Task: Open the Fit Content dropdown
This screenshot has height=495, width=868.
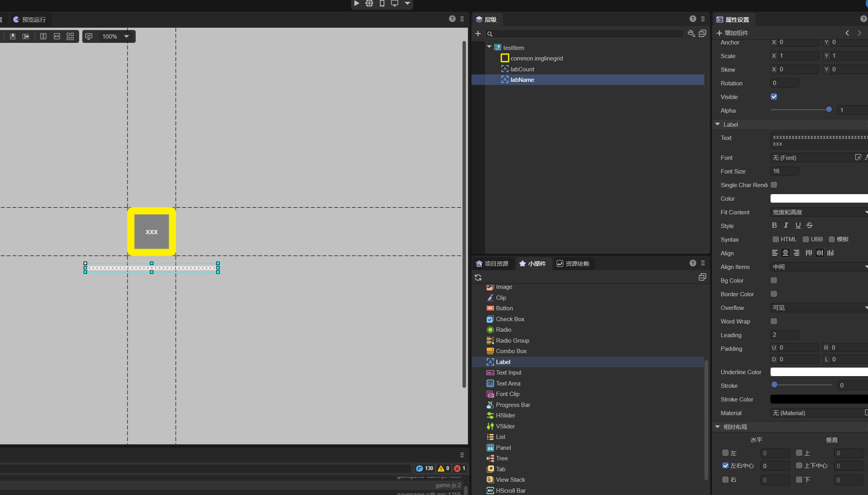Action: point(819,212)
